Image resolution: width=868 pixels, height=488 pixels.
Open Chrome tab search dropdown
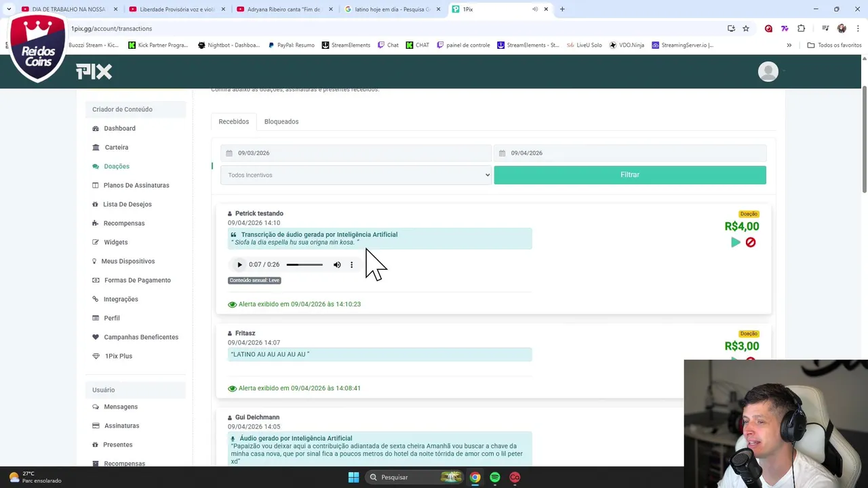point(8,9)
